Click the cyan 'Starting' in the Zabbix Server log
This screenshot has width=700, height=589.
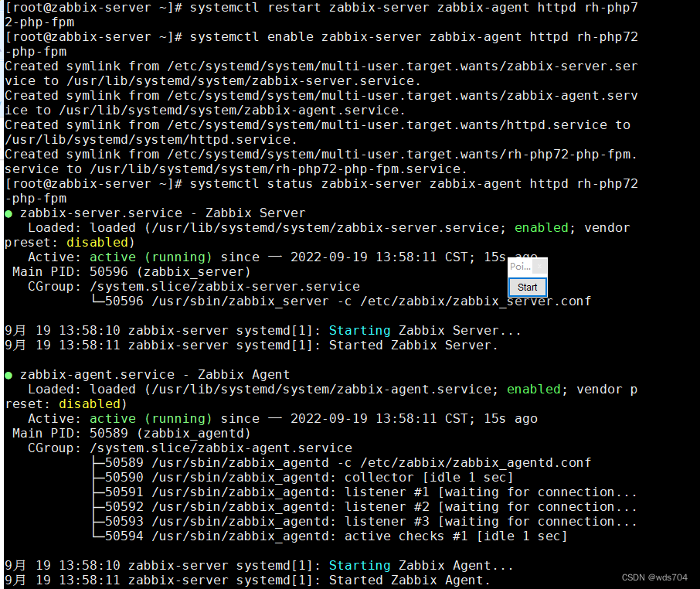click(359, 331)
